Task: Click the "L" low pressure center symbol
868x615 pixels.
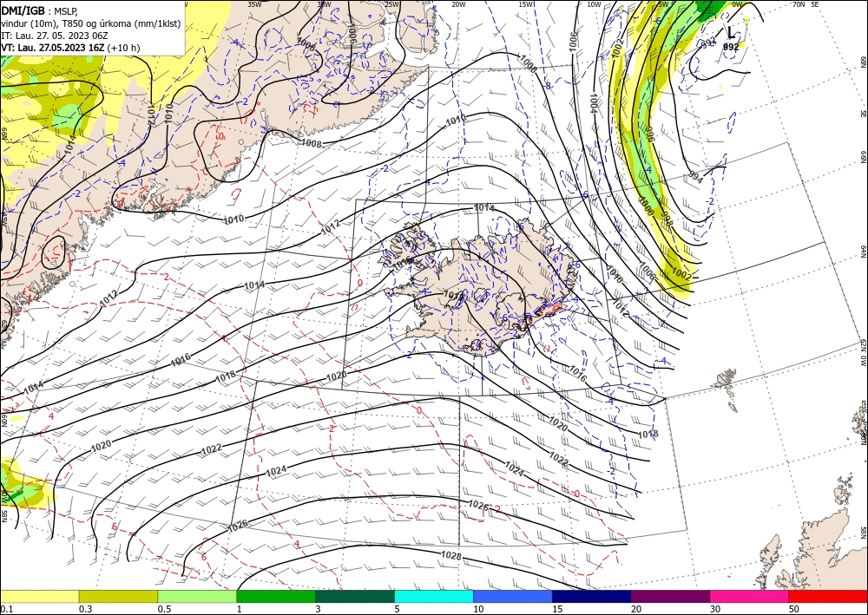Action: [x=731, y=32]
